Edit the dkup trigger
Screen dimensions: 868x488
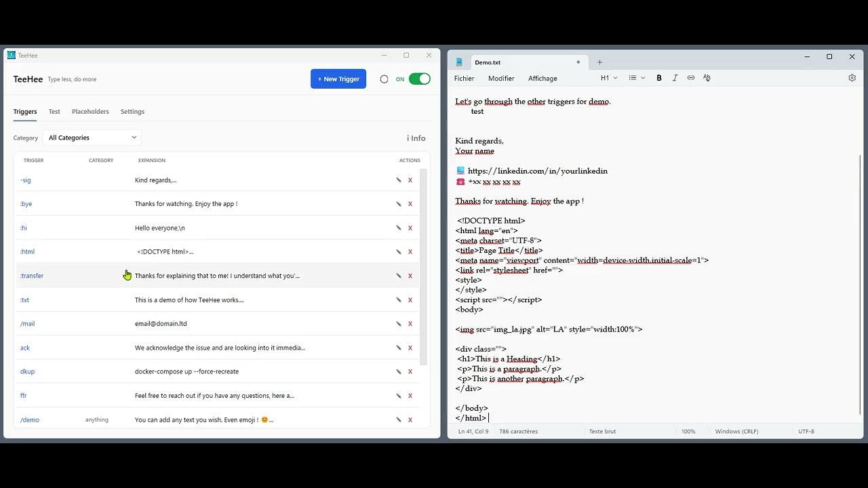click(x=399, y=371)
